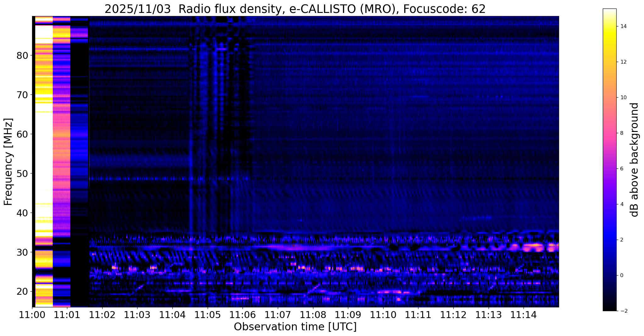Click the 50 MHz frequency tick label
Image resolution: width=644 pixels, height=336 pixels.
(22, 174)
